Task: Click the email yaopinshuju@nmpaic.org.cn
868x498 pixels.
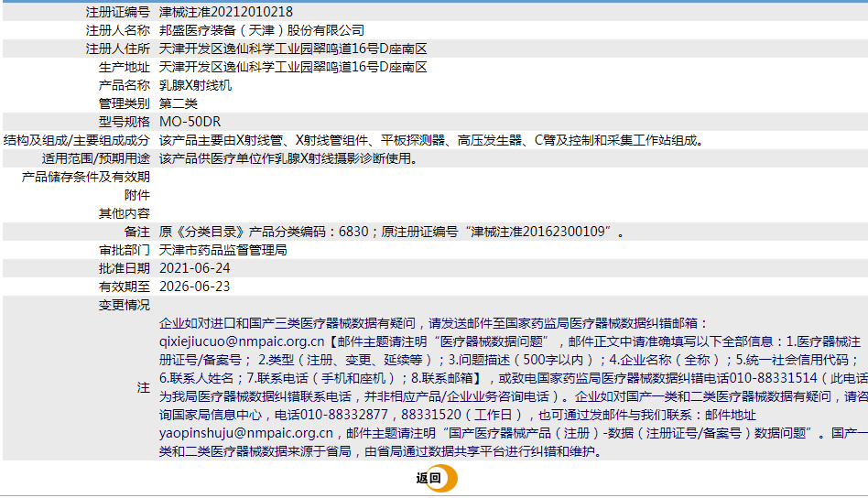Action: click(x=246, y=433)
